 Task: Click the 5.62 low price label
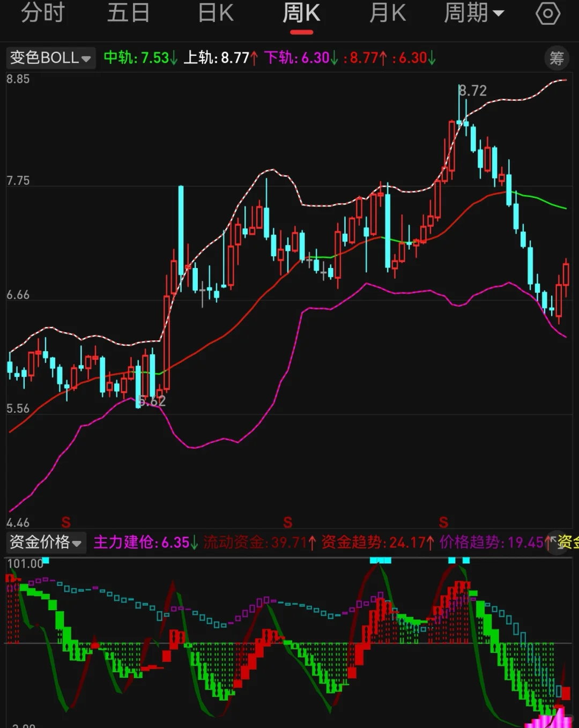pos(152,400)
